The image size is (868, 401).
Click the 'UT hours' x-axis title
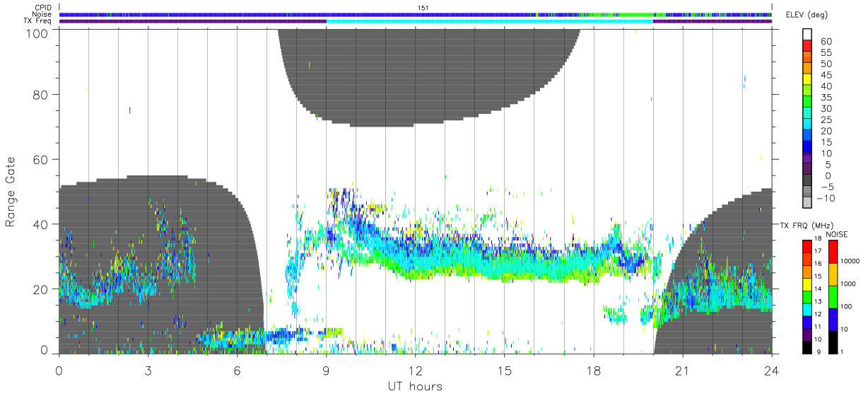point(415,387)
